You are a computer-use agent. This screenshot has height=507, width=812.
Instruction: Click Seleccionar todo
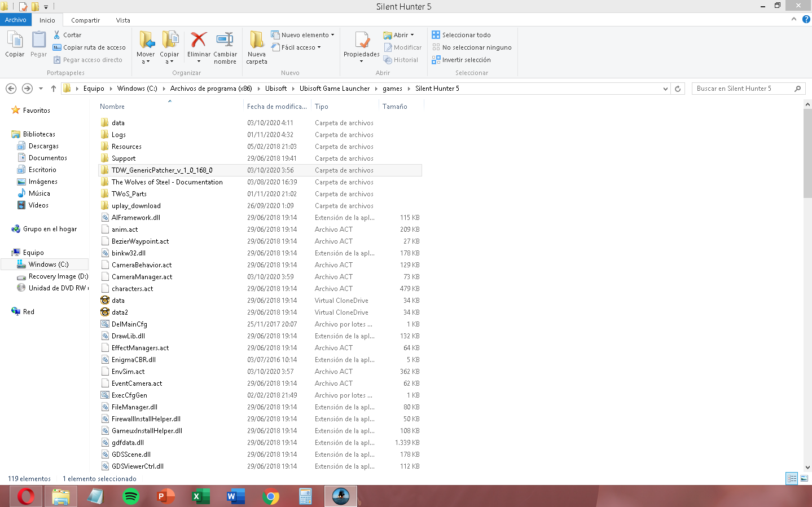point(461,35)
